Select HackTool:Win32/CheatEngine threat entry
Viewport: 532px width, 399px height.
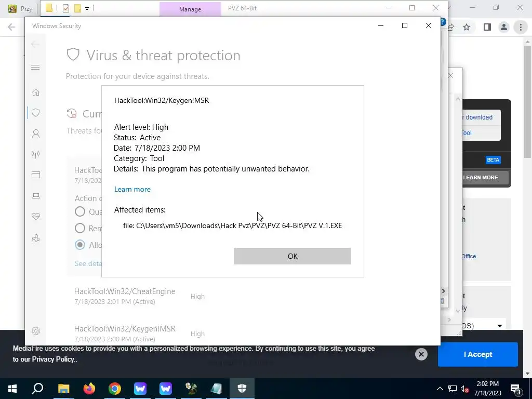[x=139, y=296]
